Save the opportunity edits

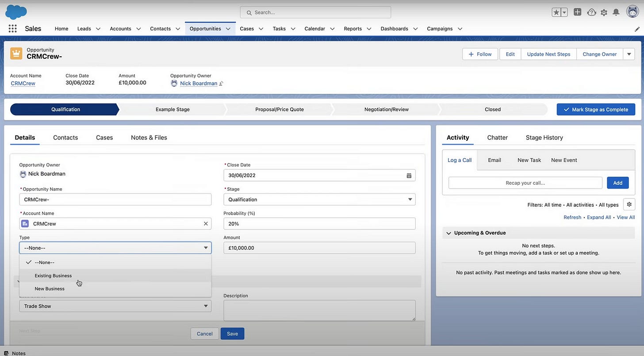pos(232,334)
